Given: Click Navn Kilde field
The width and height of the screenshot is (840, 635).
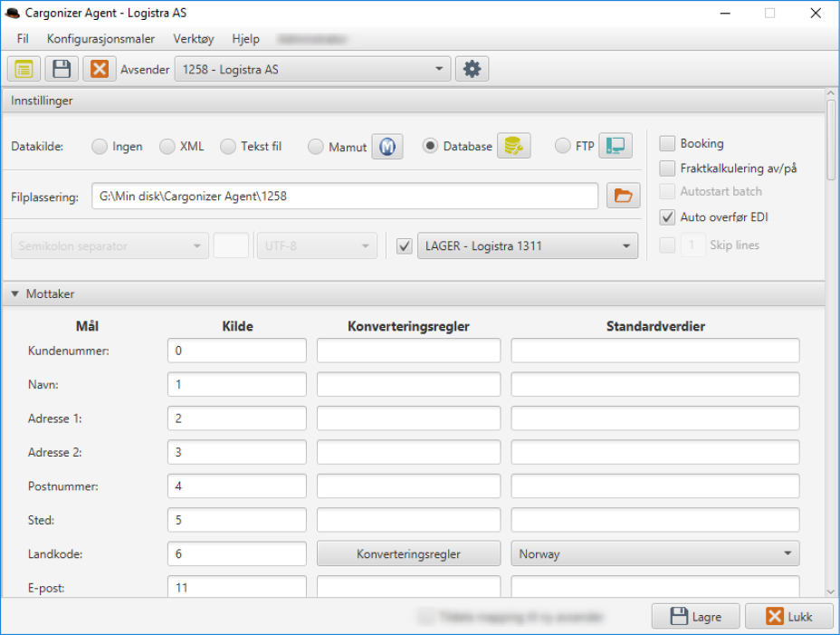Looking at the screenshot, I should click(237, 384).
